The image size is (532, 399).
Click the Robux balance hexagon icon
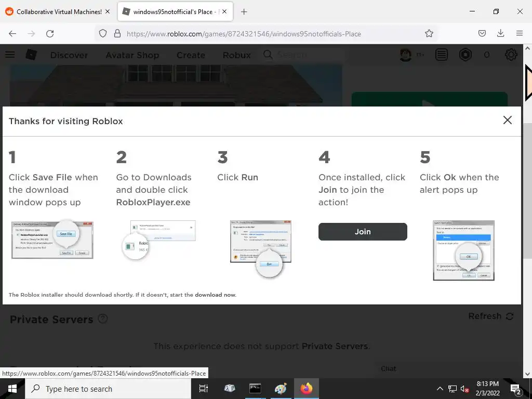465,55
